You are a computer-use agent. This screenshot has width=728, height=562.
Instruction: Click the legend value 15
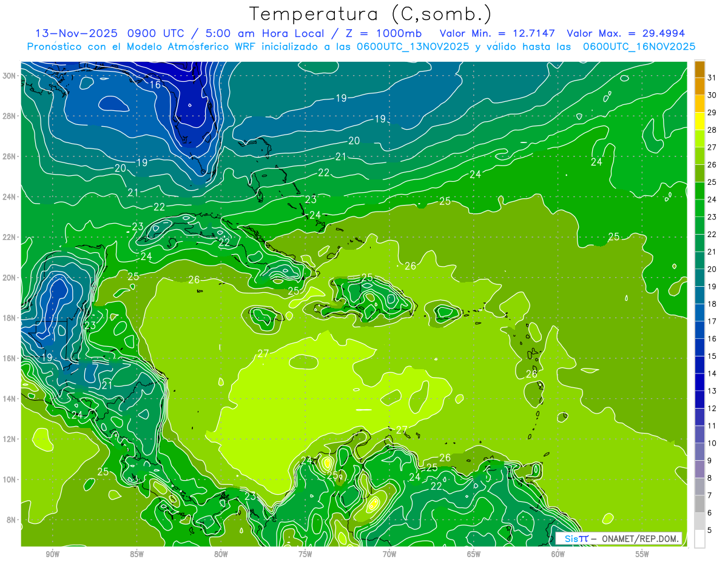pos(712,356)
